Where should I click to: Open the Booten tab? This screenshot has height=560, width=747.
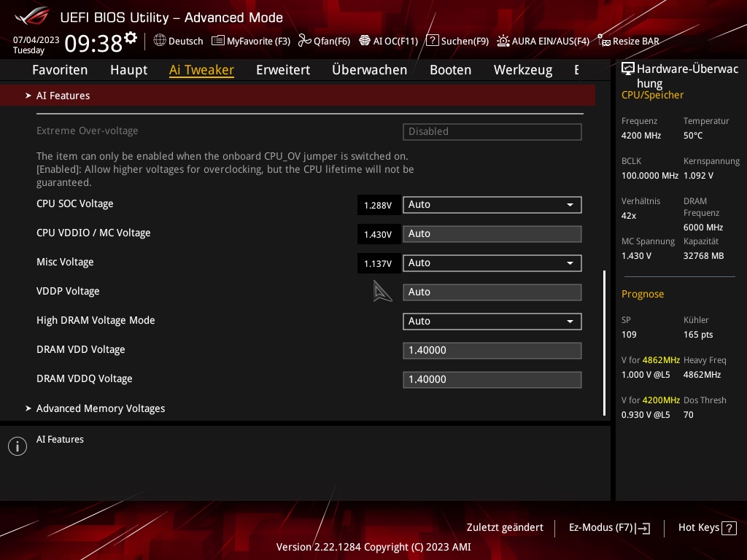(x=451, y=70)
